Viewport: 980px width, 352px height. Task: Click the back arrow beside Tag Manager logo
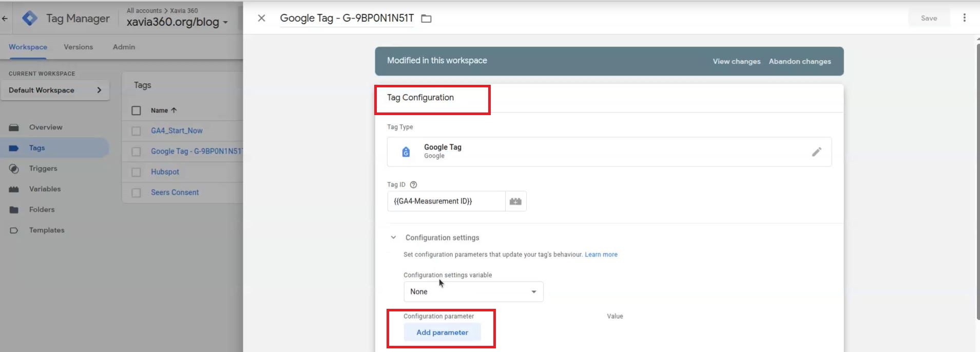coord(5,18)
